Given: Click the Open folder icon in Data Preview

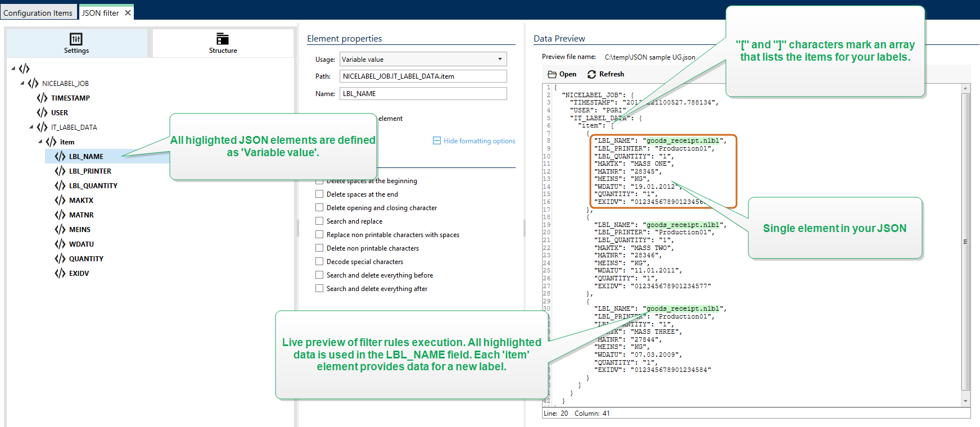Looking at the screenshot, I should (552, 74).
